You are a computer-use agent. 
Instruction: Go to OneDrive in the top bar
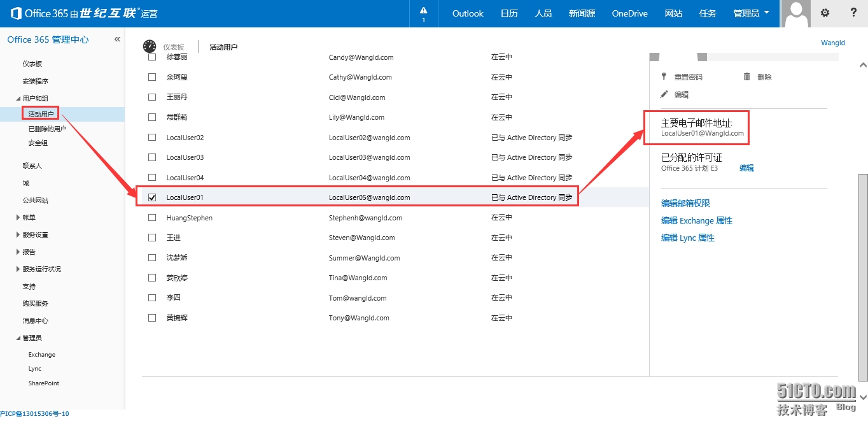pyautogui.click(x=629, y=13)
